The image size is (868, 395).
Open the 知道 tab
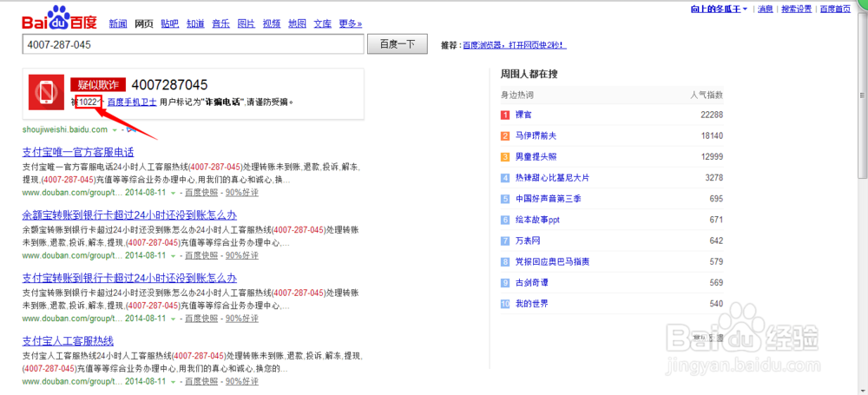pyautogui.click(x=195, y=23)
